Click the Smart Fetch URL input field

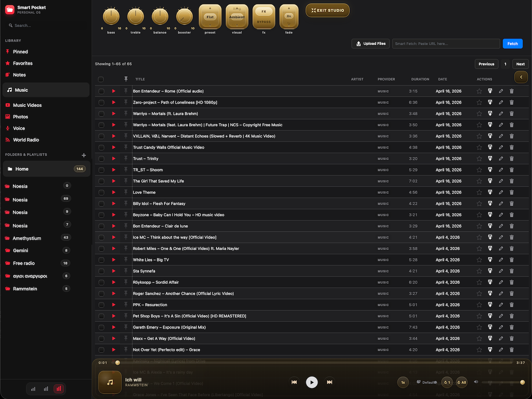pos(446,43)
